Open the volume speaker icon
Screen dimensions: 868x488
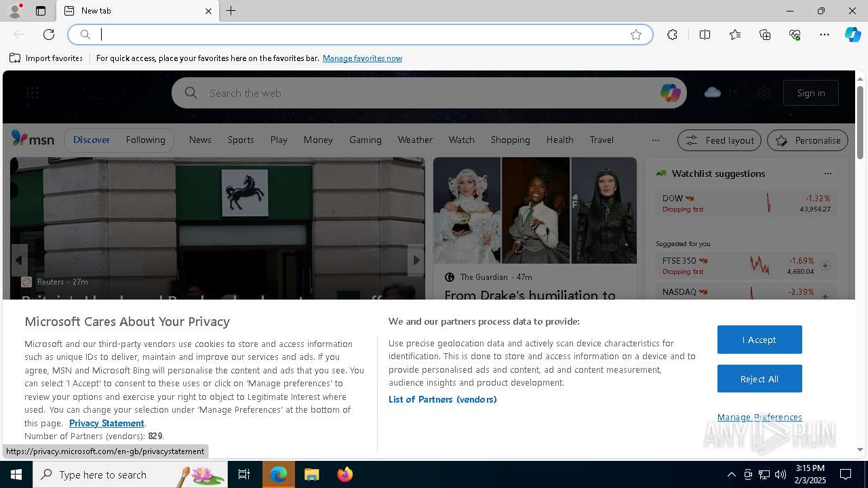(x=781, y=474)
